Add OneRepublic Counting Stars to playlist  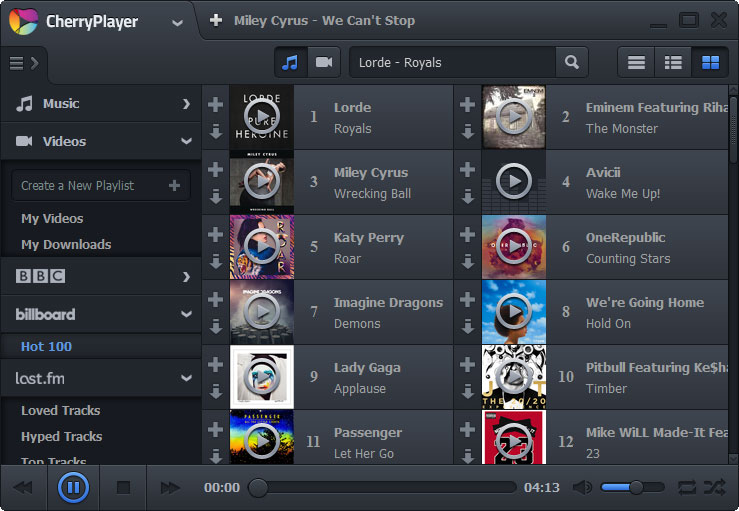pos(467,234)
